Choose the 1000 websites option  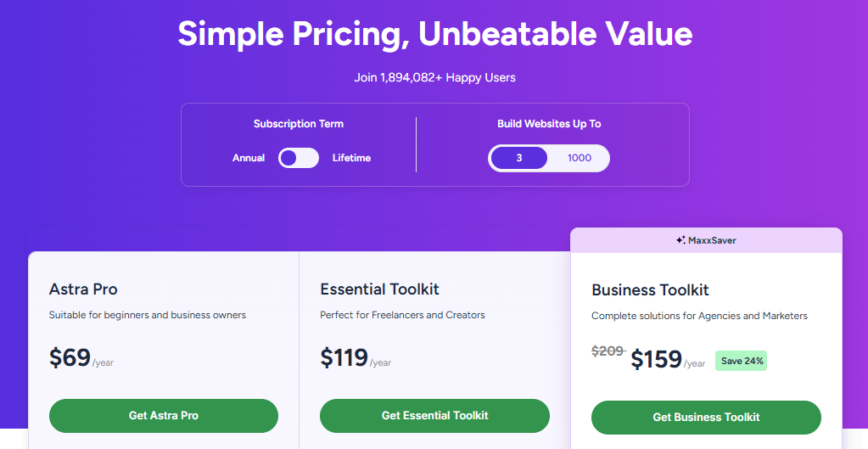(580, 158)
